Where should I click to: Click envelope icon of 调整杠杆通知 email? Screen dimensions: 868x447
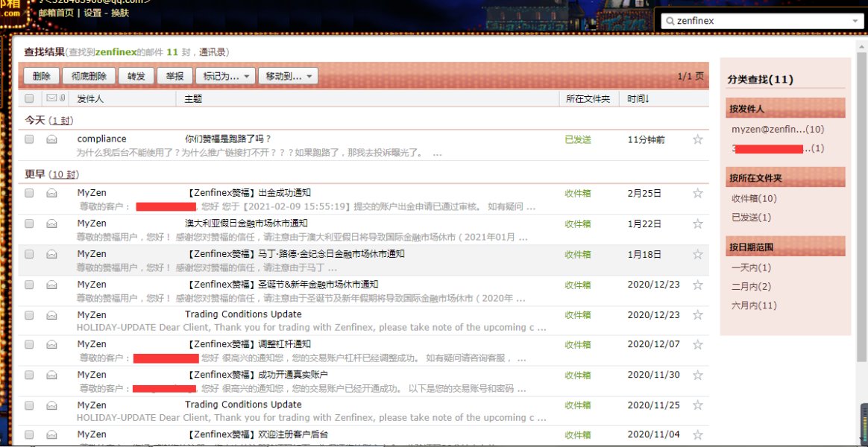coord(51,345)
